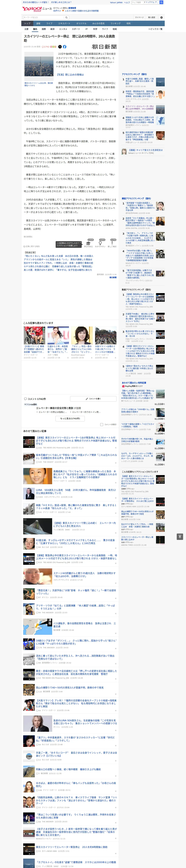Click the ログイン link
186x868 pixels.
(x=57, y=11)
